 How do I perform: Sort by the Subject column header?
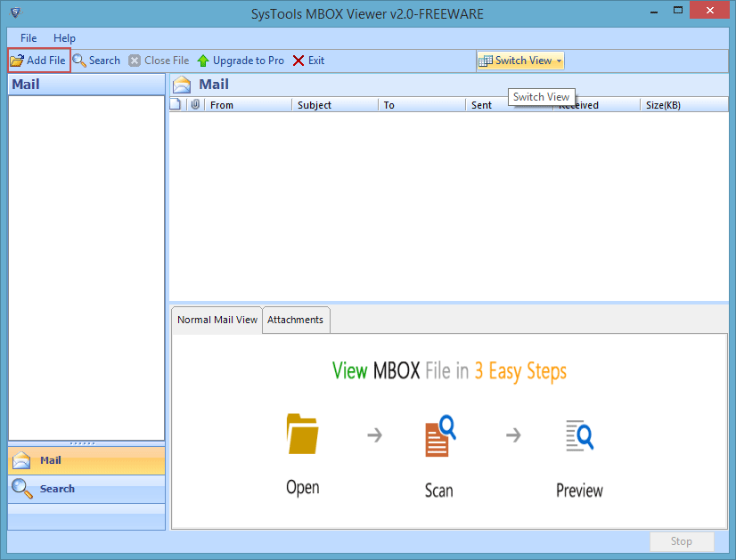point(335,105)
